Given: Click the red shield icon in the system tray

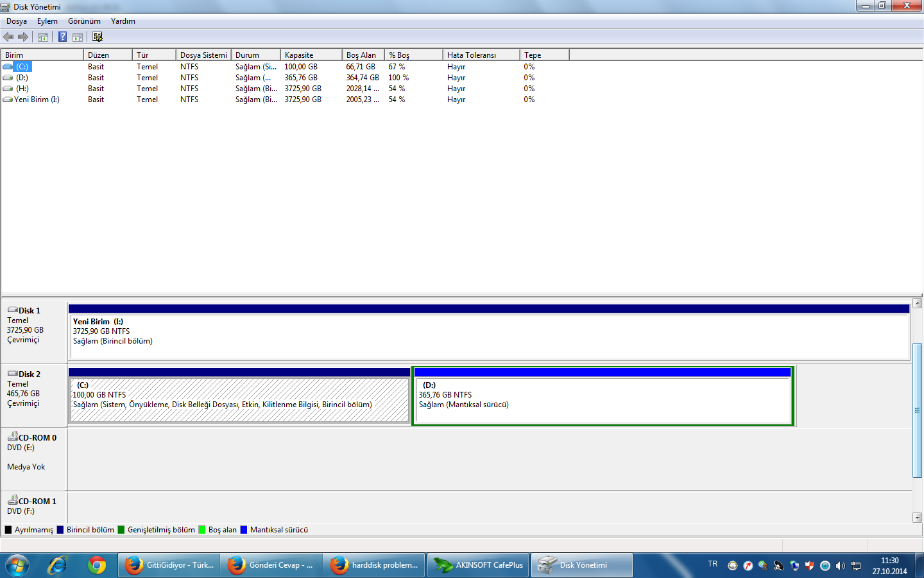Looking at the screenshot, I should click(810, 566).
